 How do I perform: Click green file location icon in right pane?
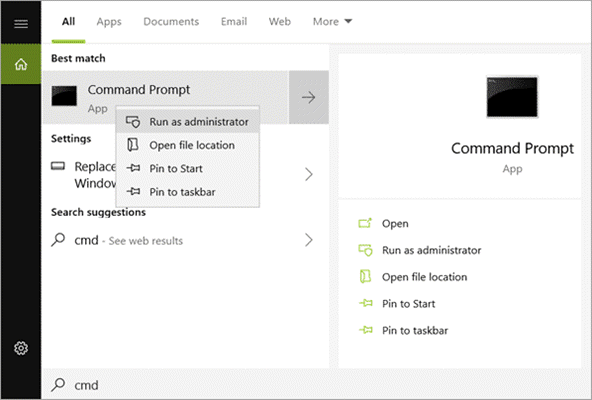[365, 276]
